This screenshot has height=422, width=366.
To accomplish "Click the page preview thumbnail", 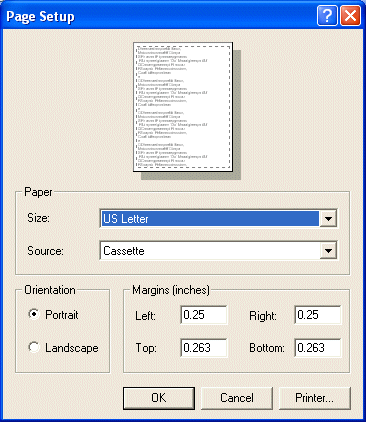I will pyautogui.click(x=183, y=107).
